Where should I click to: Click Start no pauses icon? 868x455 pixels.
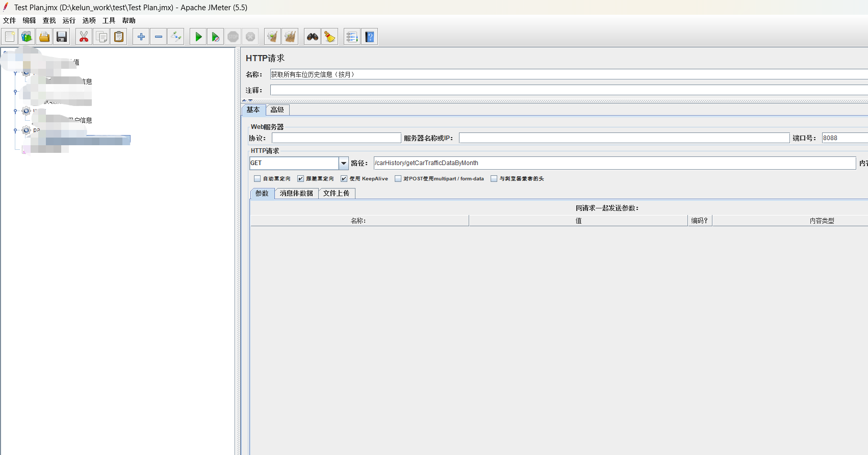[216, 37]
